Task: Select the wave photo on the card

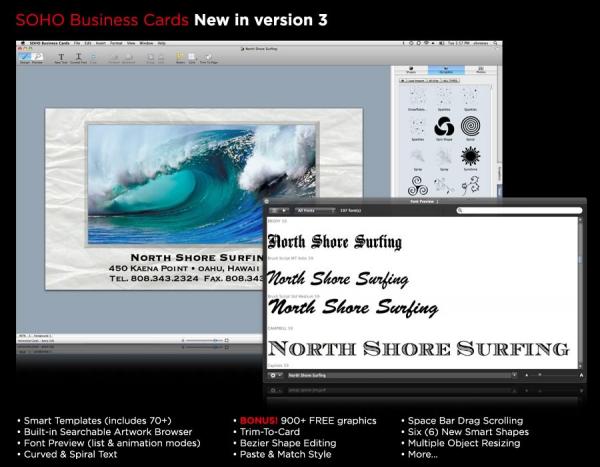Action: tap(202, 185)
